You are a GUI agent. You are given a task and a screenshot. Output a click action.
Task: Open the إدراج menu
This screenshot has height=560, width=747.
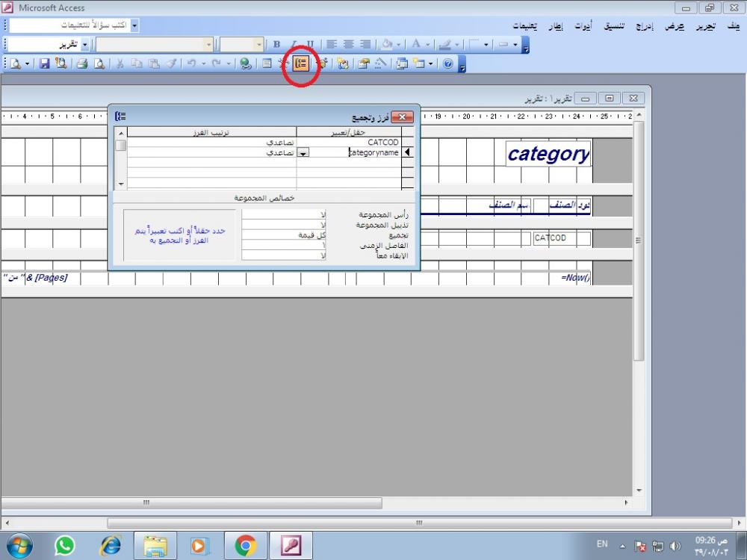coord(645,25)
